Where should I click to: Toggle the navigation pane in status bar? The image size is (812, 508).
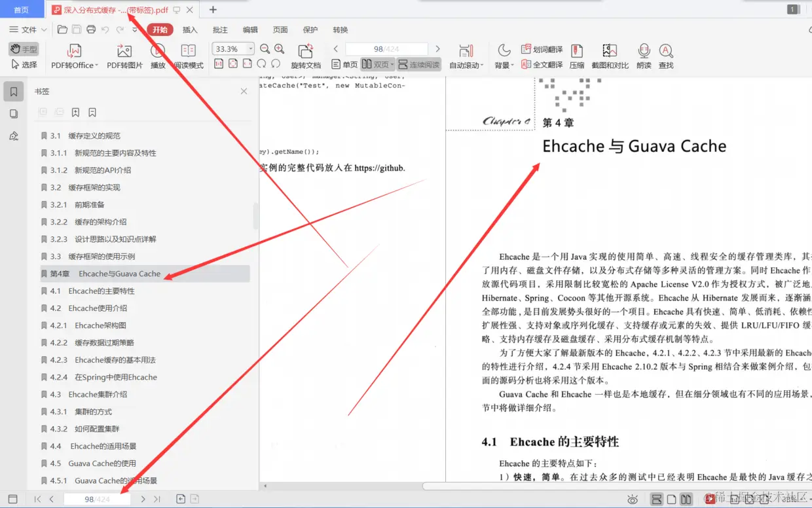(x=12, y=499)
